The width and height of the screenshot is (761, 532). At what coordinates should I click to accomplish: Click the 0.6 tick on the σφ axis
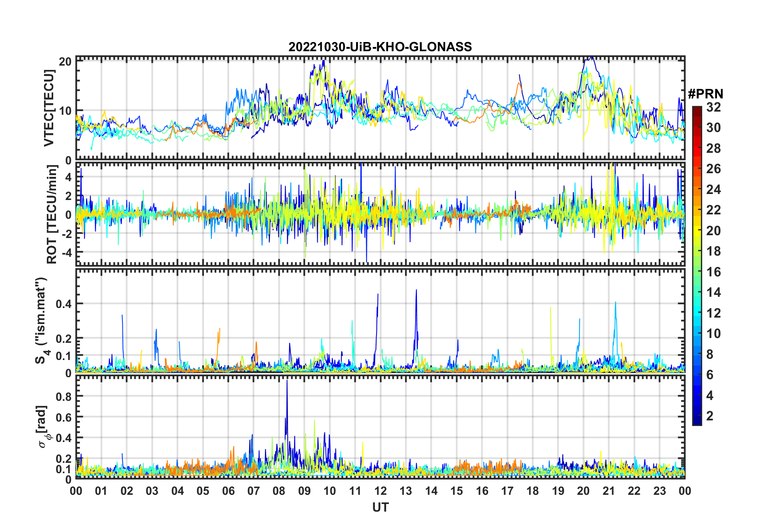pyautogui.click(x=64, y=417)
